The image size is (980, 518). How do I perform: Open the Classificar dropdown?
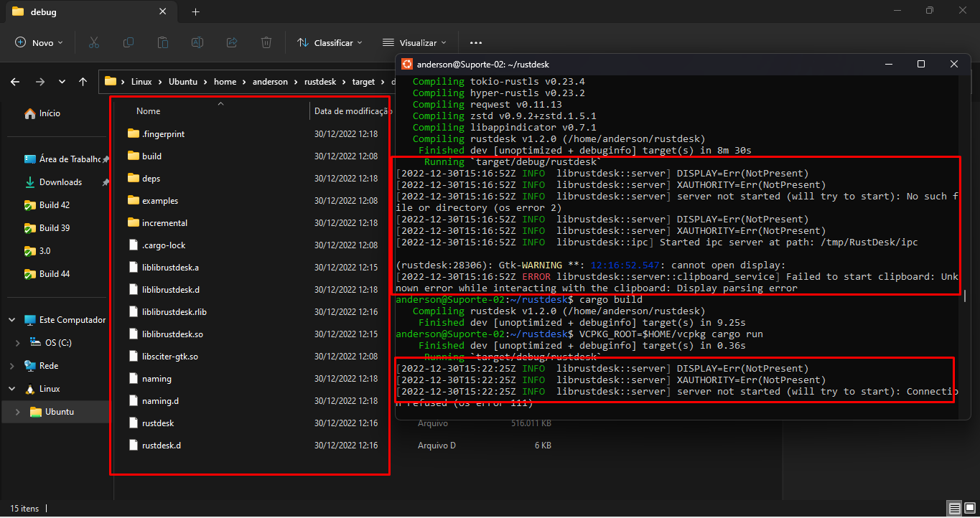pos(330,42)
